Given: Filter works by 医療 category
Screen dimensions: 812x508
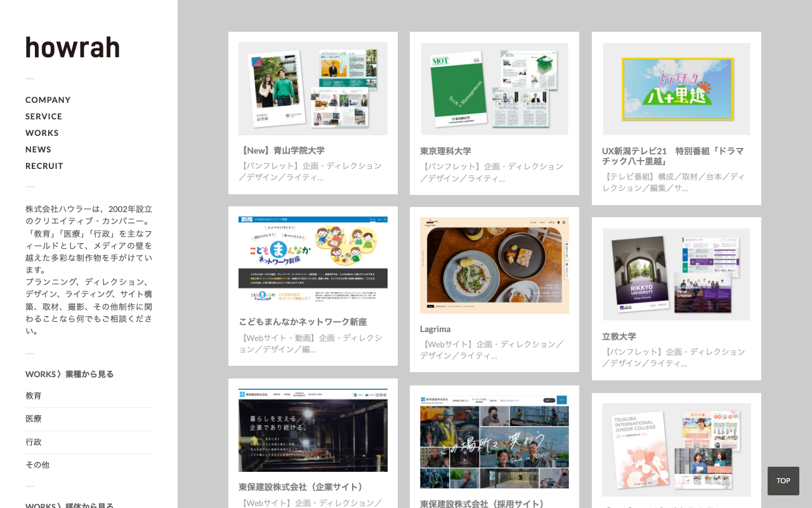Looking at the screenshot, I should pyautogui.click(x=34, y=418).
